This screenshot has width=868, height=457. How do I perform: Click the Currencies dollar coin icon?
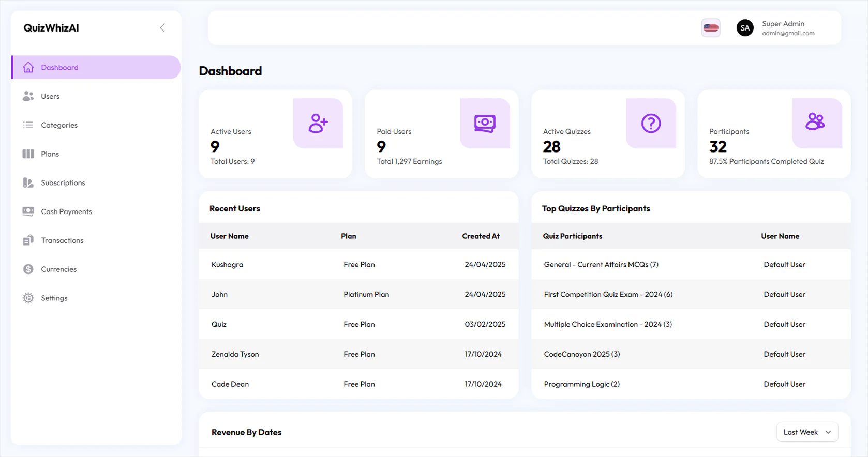click(28, 269)
